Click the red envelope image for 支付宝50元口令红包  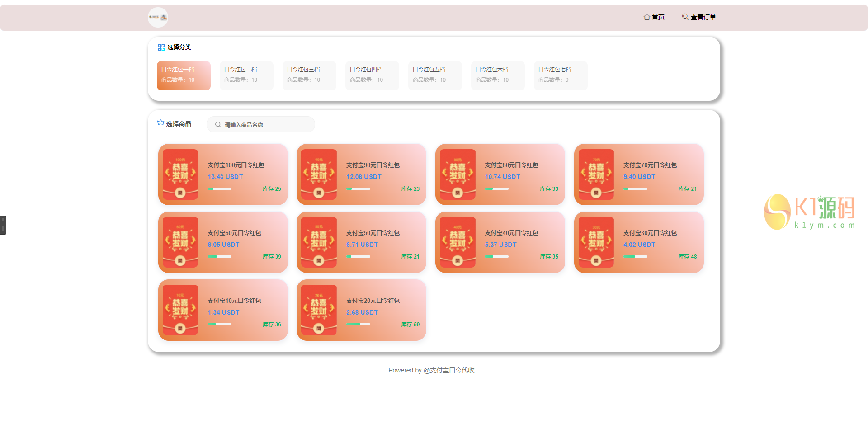click(319, 242)
